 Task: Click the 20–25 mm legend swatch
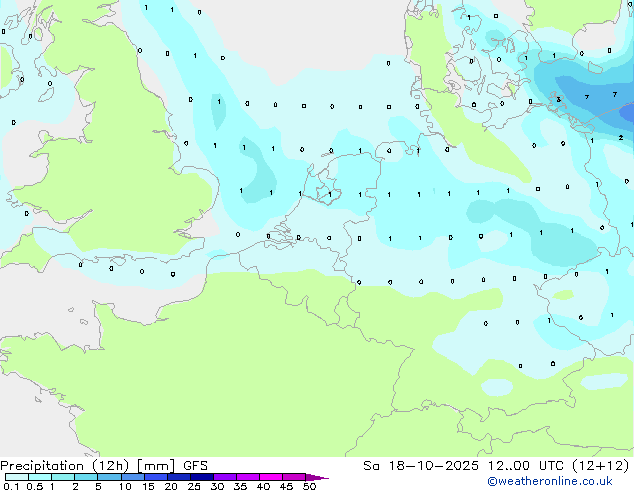[178, 477]
